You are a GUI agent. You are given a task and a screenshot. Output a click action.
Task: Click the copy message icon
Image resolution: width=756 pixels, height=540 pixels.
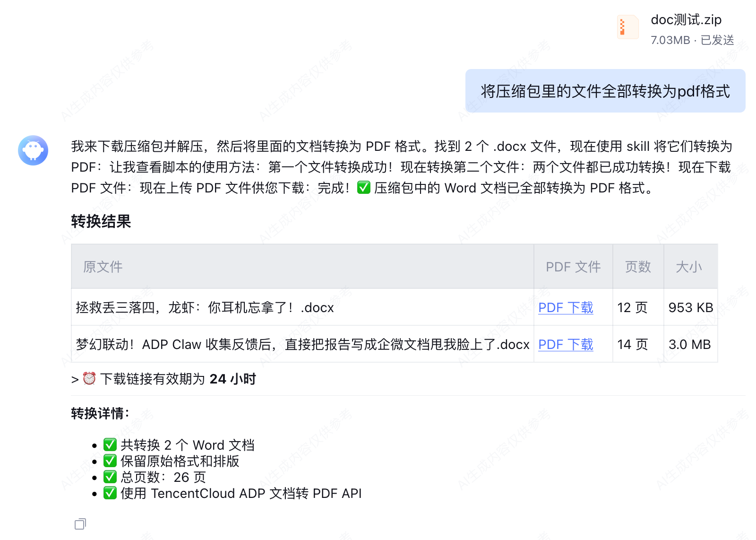coord(80,524)
